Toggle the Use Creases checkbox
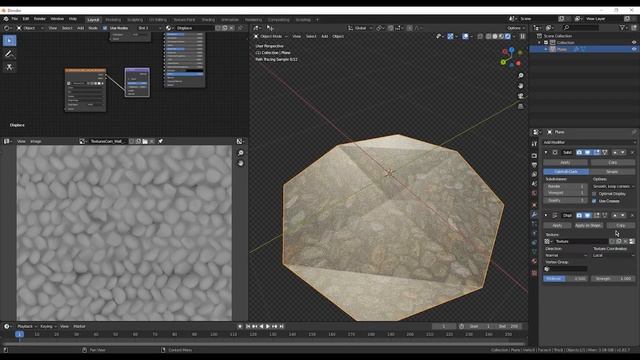The image size is (640, 360). 594,201
